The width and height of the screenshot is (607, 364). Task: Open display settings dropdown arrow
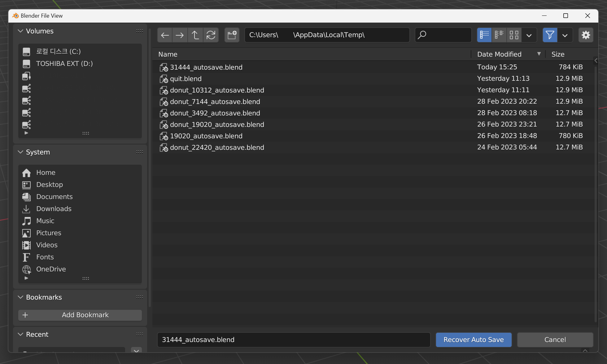(529, 35)
